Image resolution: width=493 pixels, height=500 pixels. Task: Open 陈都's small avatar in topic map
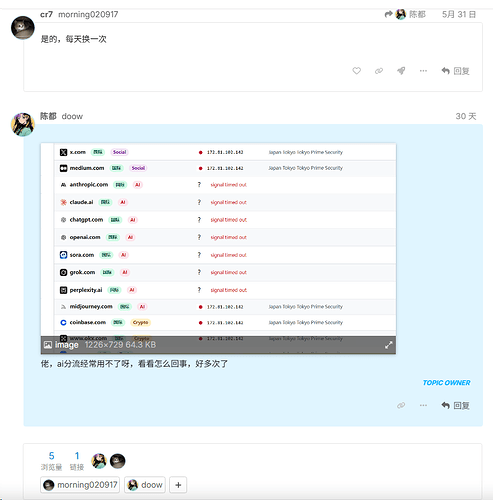tap(99, 461)
